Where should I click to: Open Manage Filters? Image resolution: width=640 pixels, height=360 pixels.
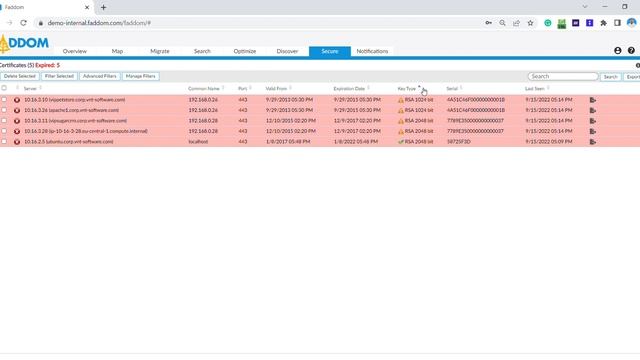(x=140, y=76)
